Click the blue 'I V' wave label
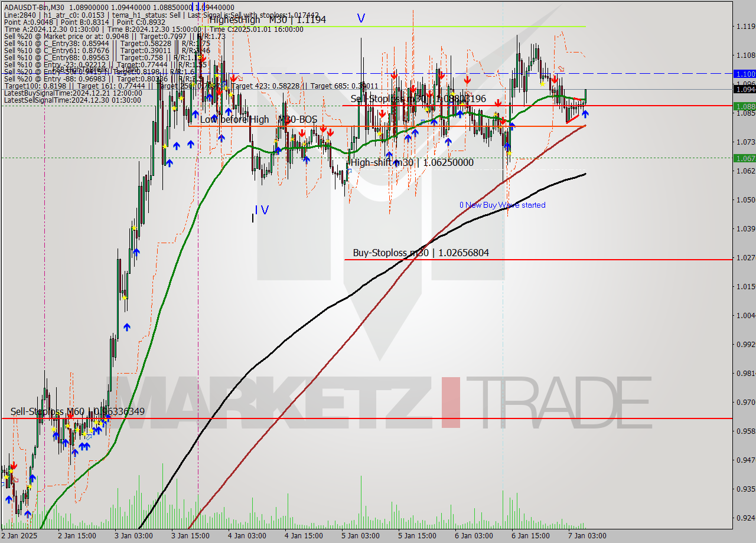 pos(262,210)
